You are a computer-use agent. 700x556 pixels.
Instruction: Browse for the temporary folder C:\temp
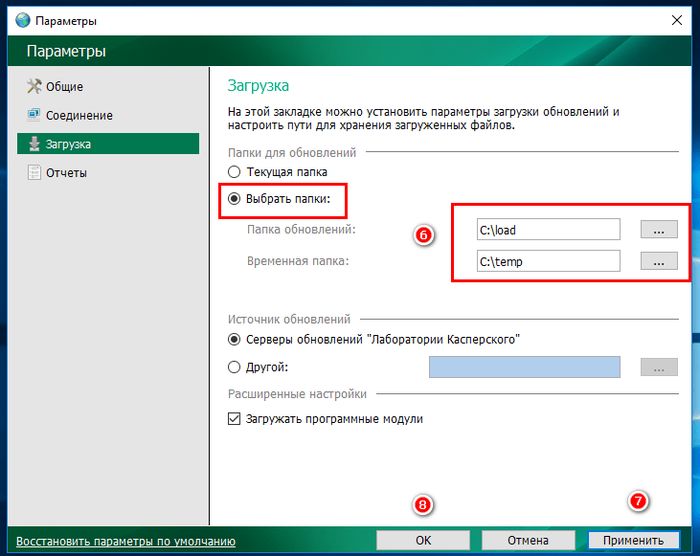(659, 261)
